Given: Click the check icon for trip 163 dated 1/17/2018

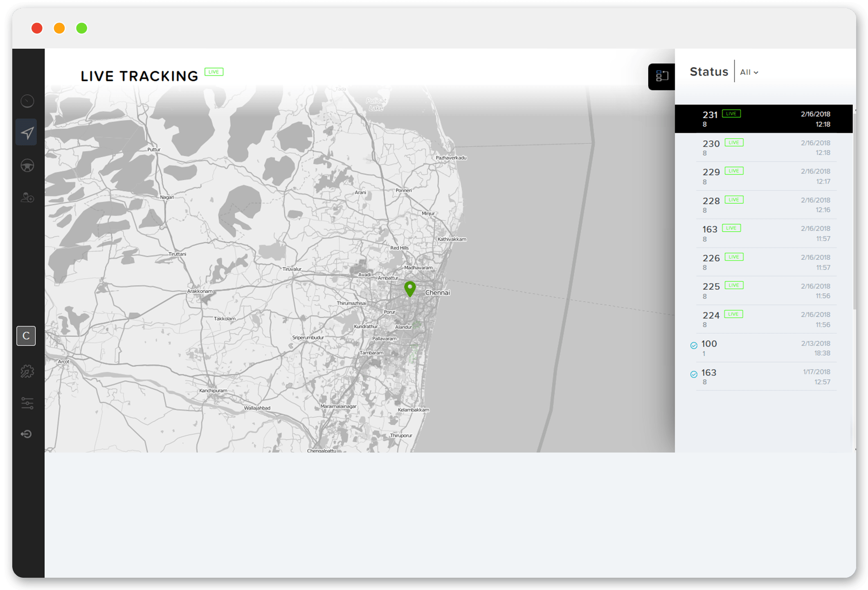Looking at the screenshot, I should click(694, 374).
